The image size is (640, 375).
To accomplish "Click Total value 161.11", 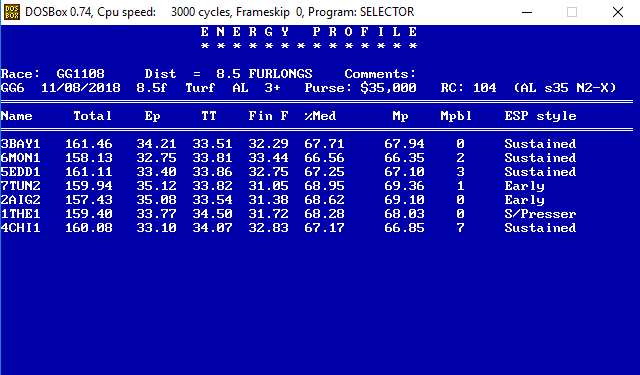I will click(x=89, y=172).
